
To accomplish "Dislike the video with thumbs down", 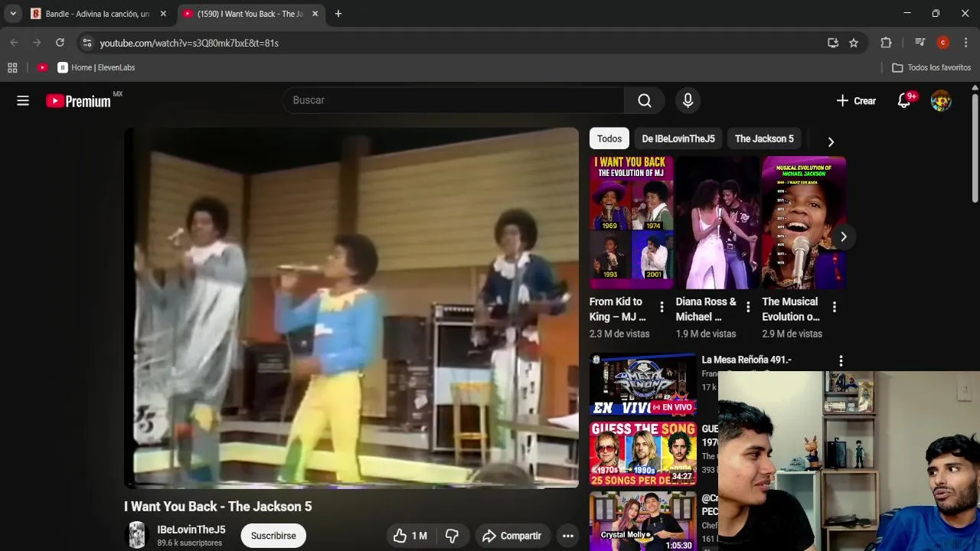I will point(452,536).
